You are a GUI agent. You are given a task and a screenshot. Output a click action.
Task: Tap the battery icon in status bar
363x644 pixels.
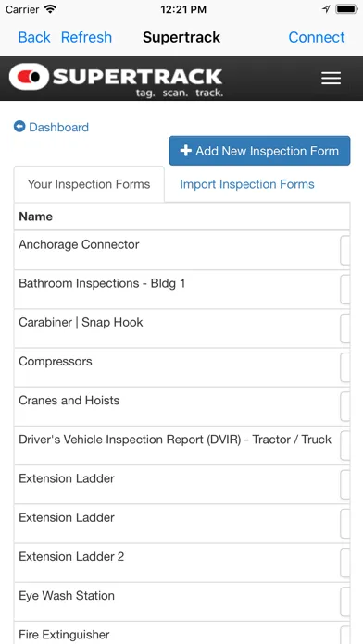[x=346, y=9]
